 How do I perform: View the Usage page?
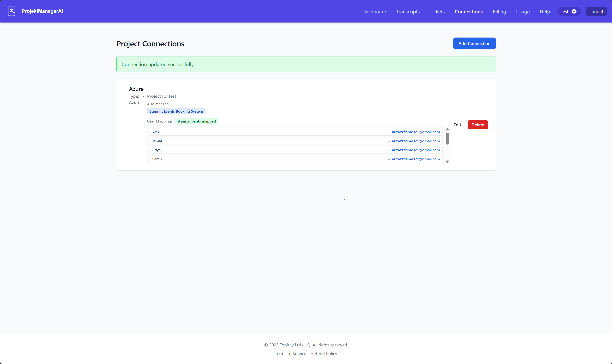click(523, 11)
